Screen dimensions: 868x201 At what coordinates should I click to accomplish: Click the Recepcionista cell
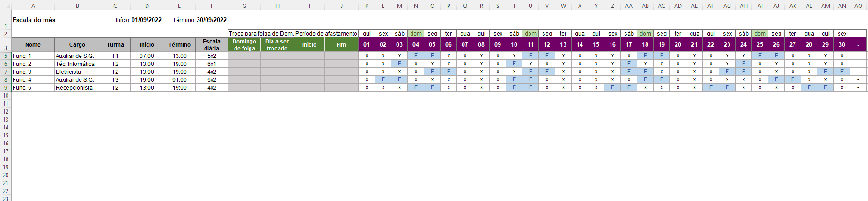[77, 87]
